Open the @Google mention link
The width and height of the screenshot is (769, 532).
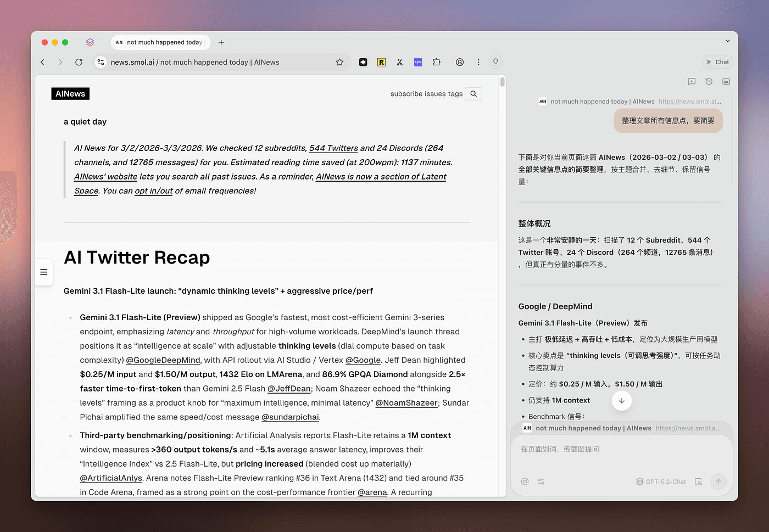click(363, 360)
